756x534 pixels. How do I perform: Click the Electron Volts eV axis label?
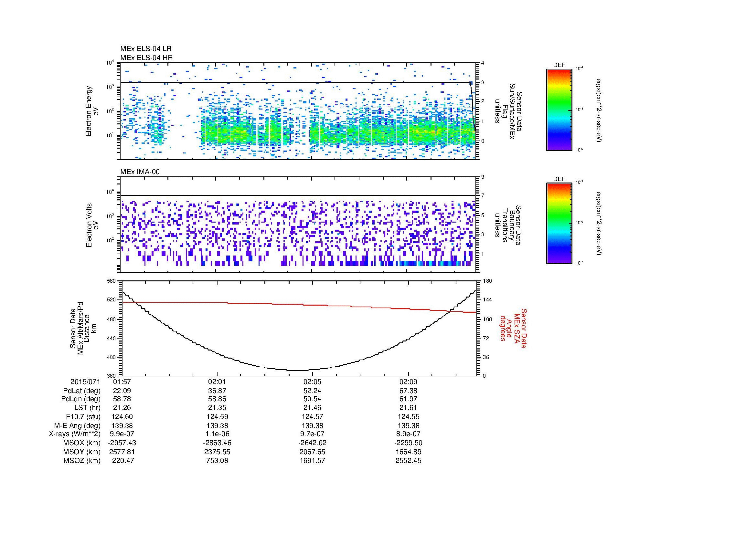coord(92,225)
